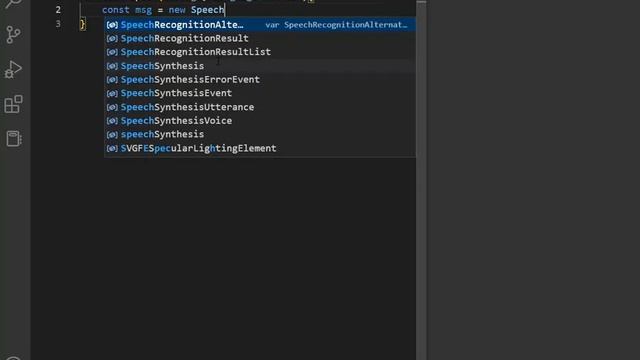Pick SpeechSynthesisUtterance from autocomplete
Screen dimensions: 640x360
coord(260,107)
